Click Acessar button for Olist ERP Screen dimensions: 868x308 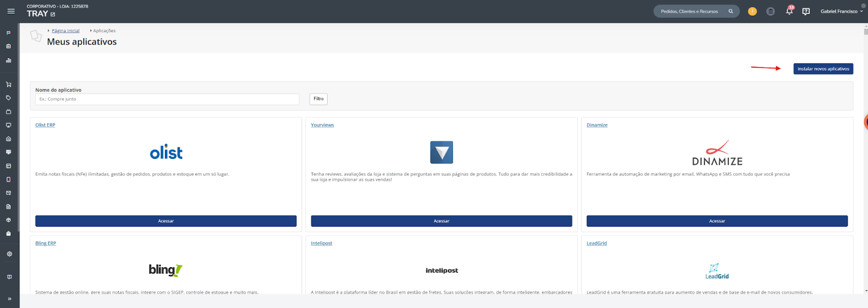pyautogui.click(x=166, y=221)
